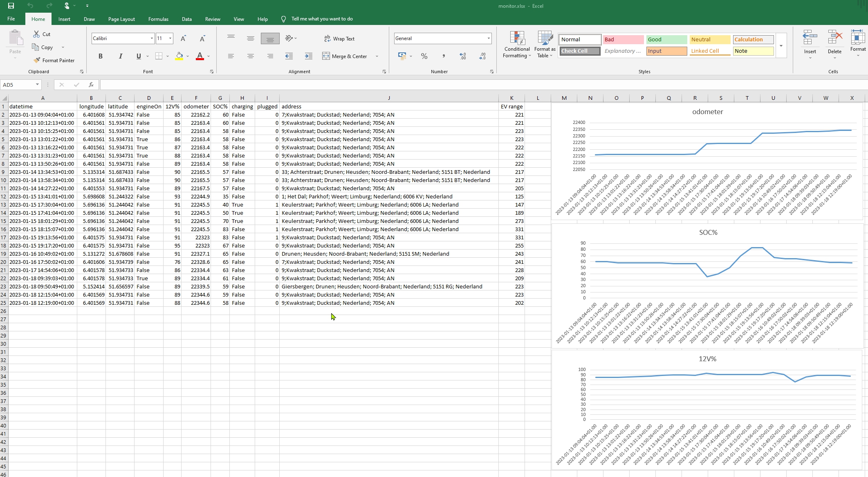Click the Percent Style icon
This screenshot has height=477, width=868.
(x=424, y=56)
